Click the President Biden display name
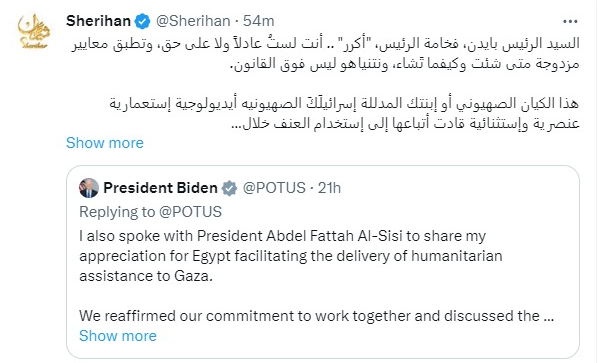This screenshot has height=363, width=602. click(x=160, y=188)
